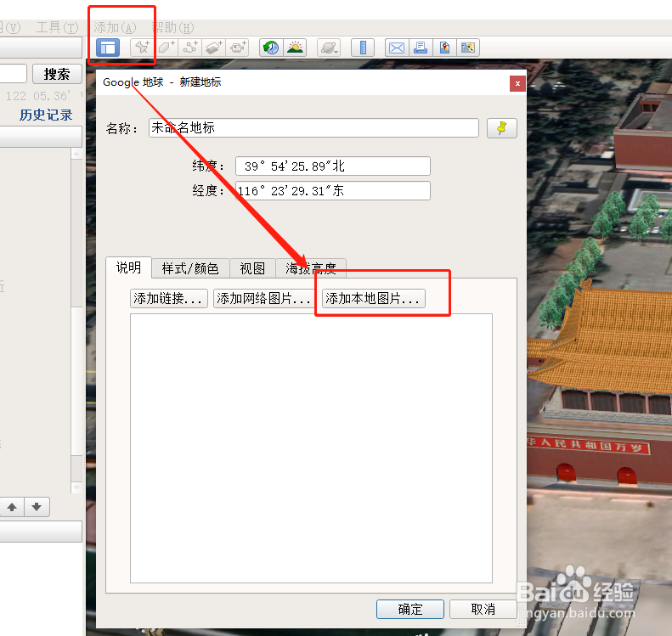This screenshot has width=672, height=636.
Task: Click the email envelope icon
Action: click(397, 48)
